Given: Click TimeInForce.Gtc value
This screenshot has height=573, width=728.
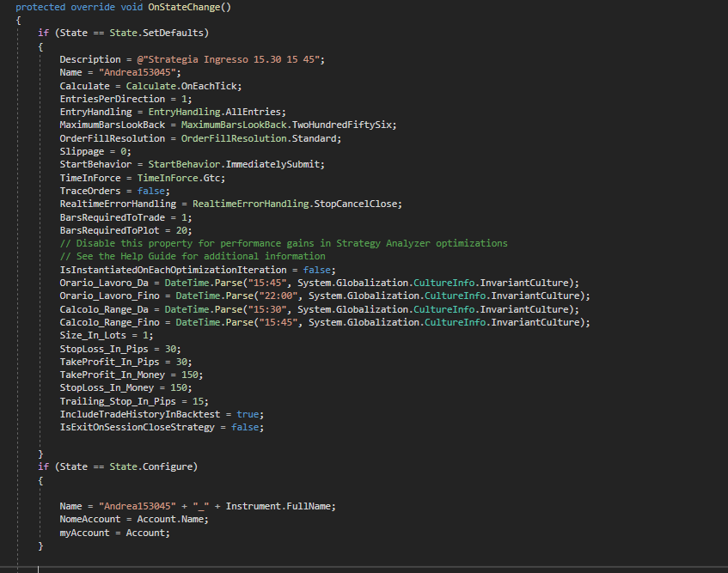Looking at the screenshot, I should pos(178,178).
